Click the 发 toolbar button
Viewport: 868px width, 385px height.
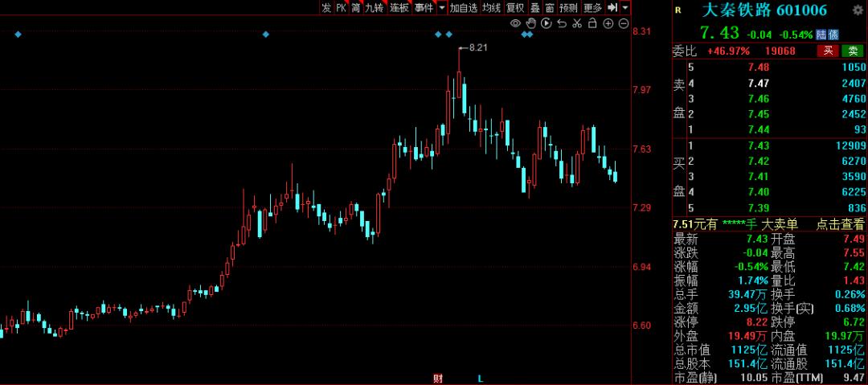tap(326, 7)
